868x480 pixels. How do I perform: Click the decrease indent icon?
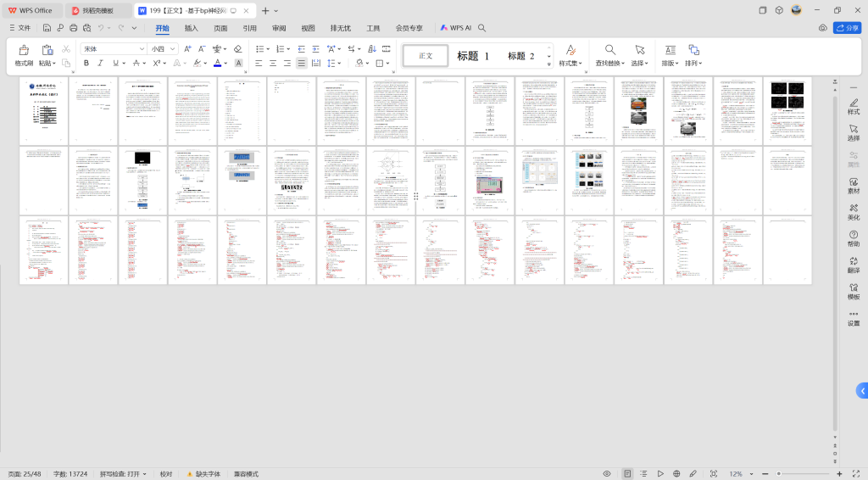[301, 49]
